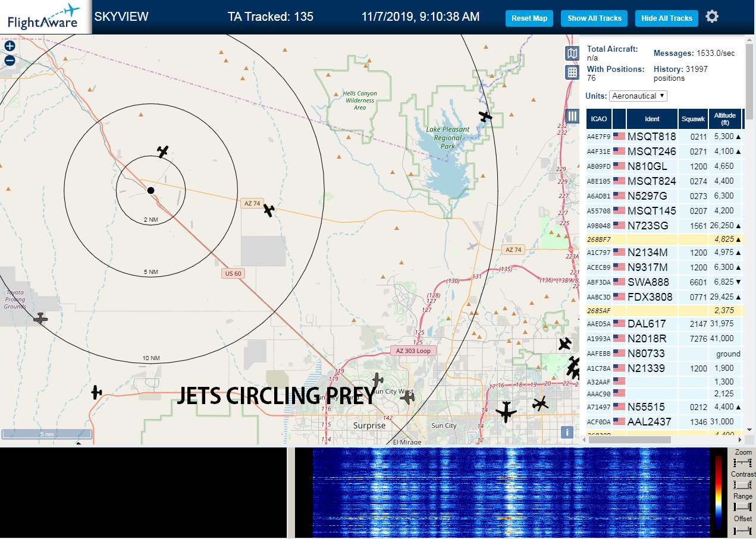756x539 pixels.
Task: Adjust the waterfall Contrast slider
Action: (742, 484)
